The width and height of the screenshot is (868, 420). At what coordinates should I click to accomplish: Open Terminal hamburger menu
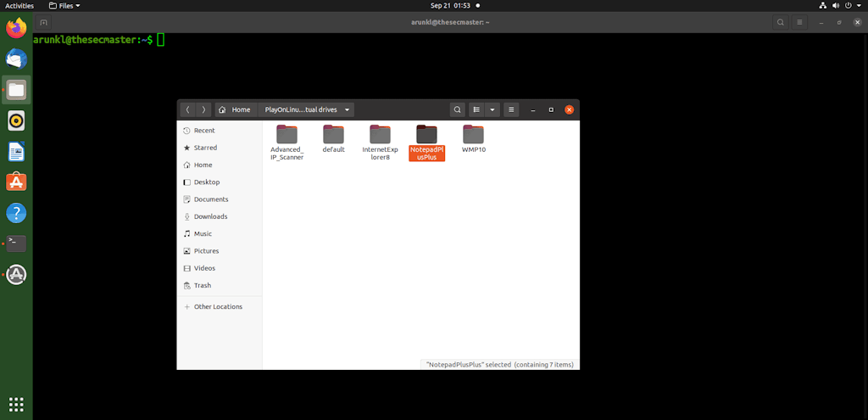[x=798, y=22]
